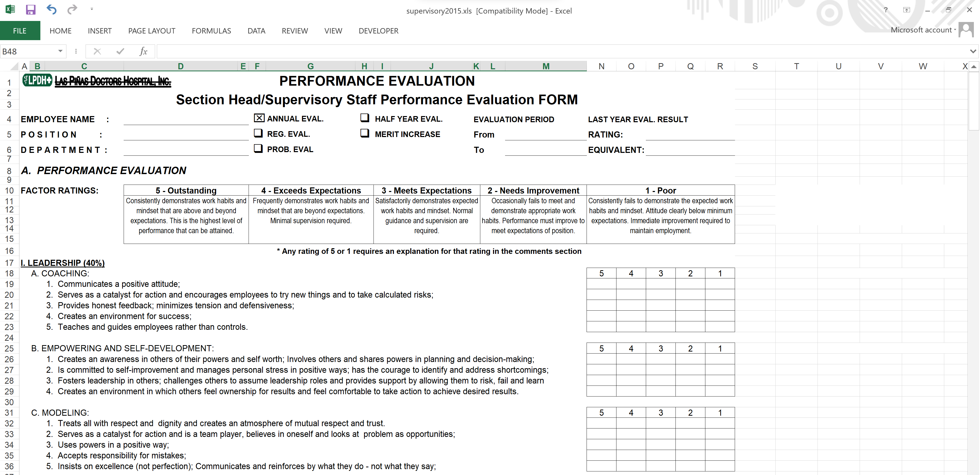Click the Insert Function fx icon

tap(143, 51)
